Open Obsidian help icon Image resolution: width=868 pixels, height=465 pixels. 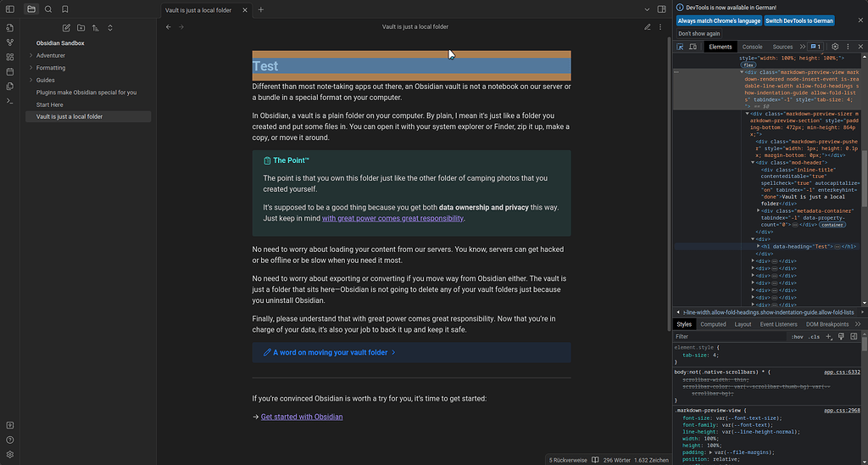click(x=10, y=440)
